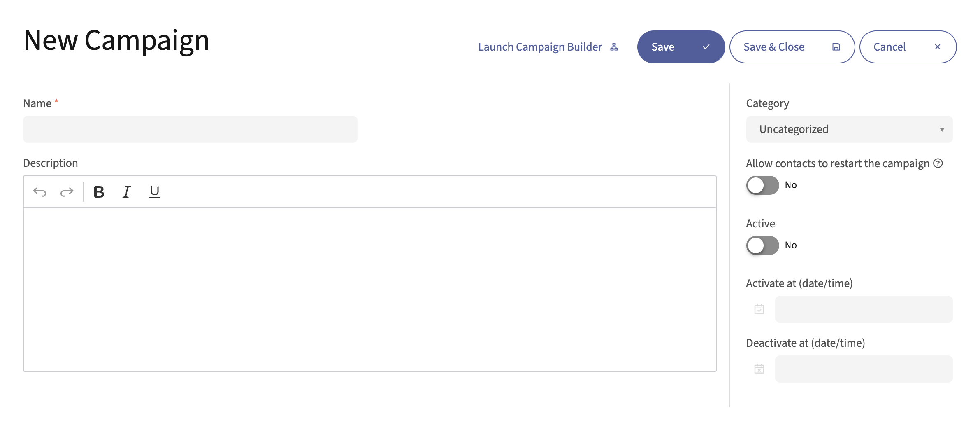Click the Activate at date/time field
Viewport: 980px width, 439px height.
863,309
